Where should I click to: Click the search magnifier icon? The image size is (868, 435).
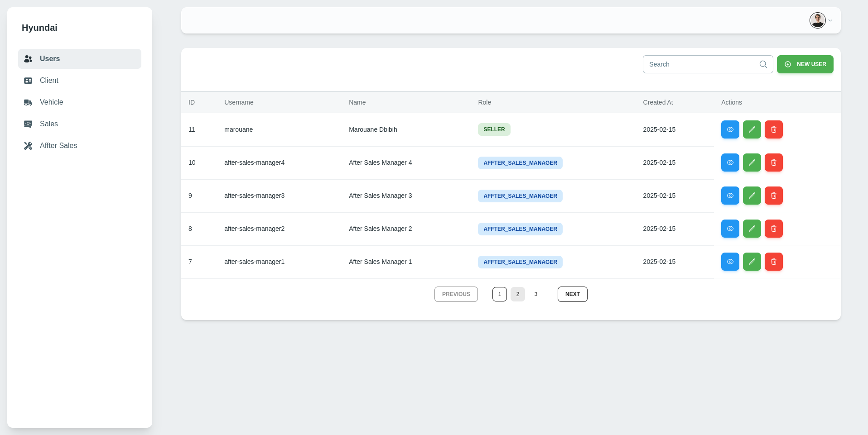coord(763,64)
